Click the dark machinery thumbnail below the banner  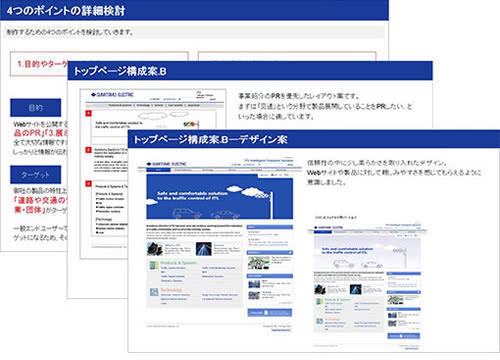(x=155, y=249)
